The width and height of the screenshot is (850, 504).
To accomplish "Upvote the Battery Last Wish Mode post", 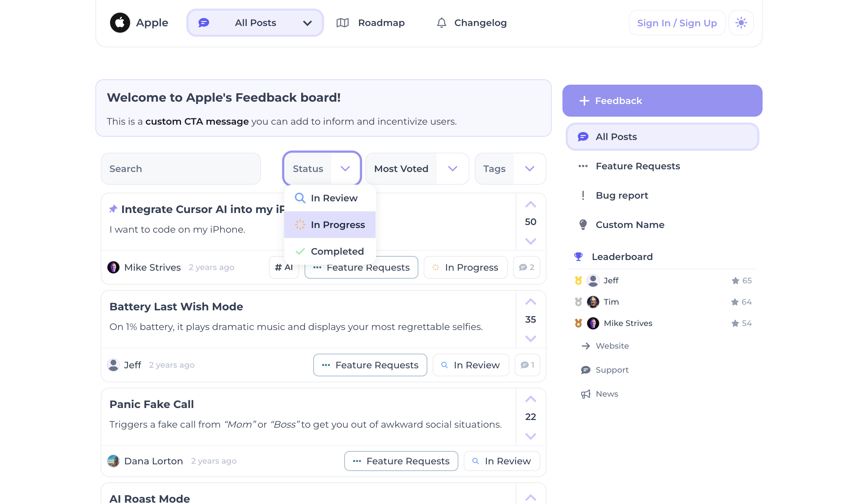I will click(530, 302).
